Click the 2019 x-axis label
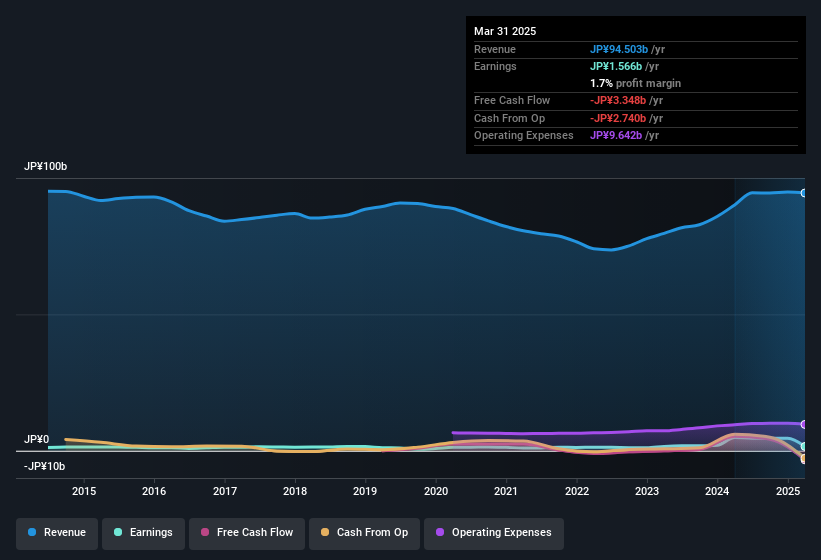 point(365,491)
